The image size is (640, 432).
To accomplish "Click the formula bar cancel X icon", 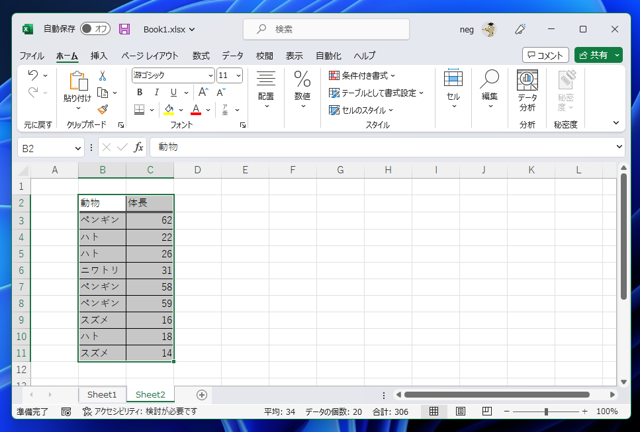I will point(107,147).
